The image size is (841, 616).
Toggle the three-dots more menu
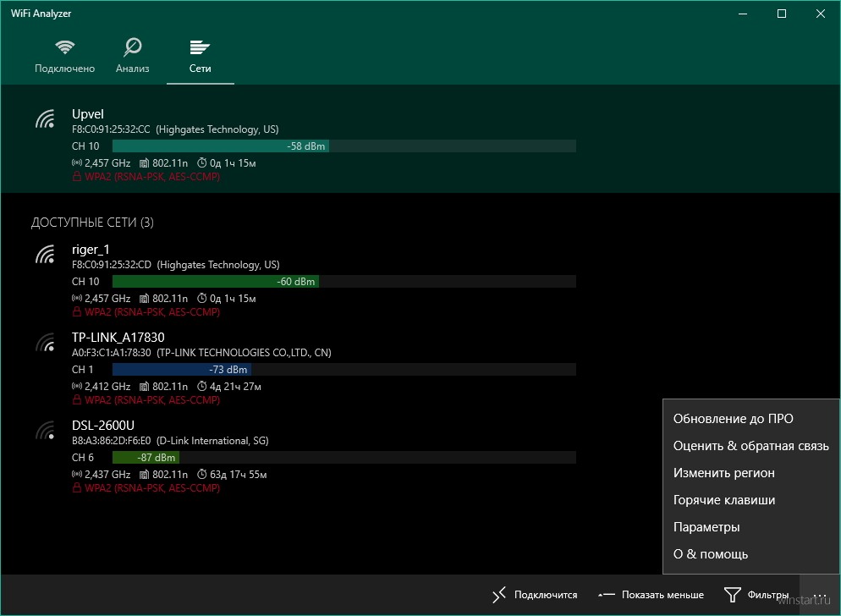pyautogui.click(x=819, y=595)
